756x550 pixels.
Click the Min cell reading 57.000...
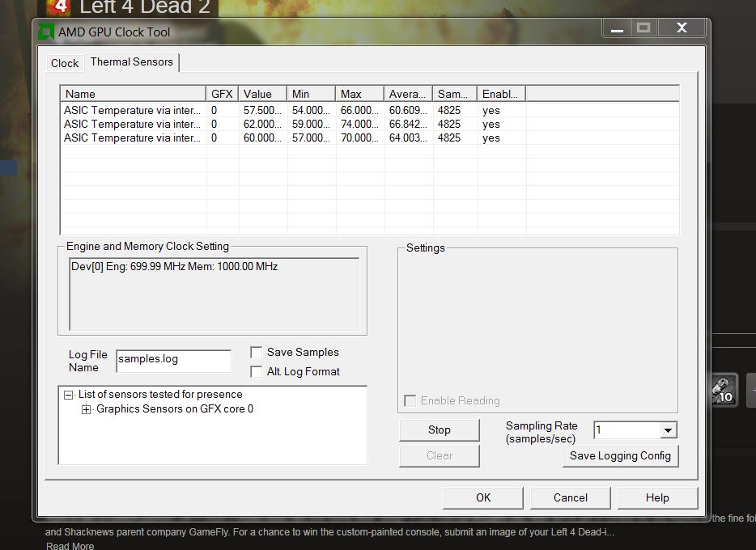pyautogui.click(x=311, y=138)
